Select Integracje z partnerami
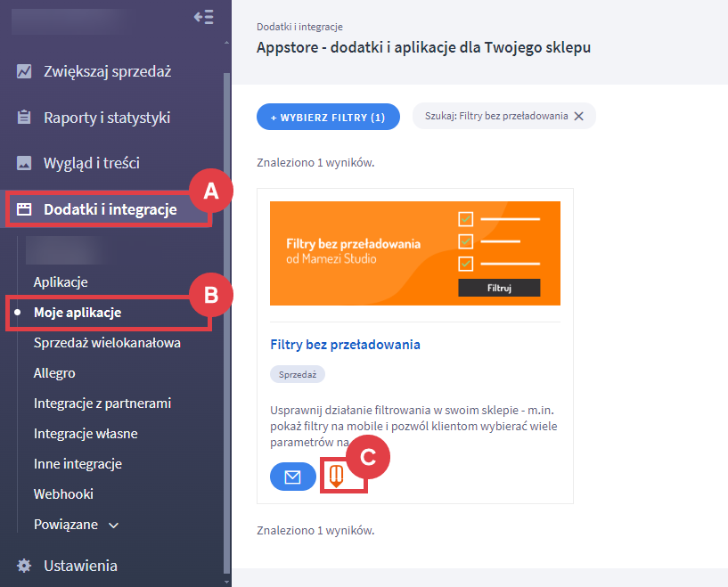The height and width of the screenshot is (587, 728). tap(102, 404)
